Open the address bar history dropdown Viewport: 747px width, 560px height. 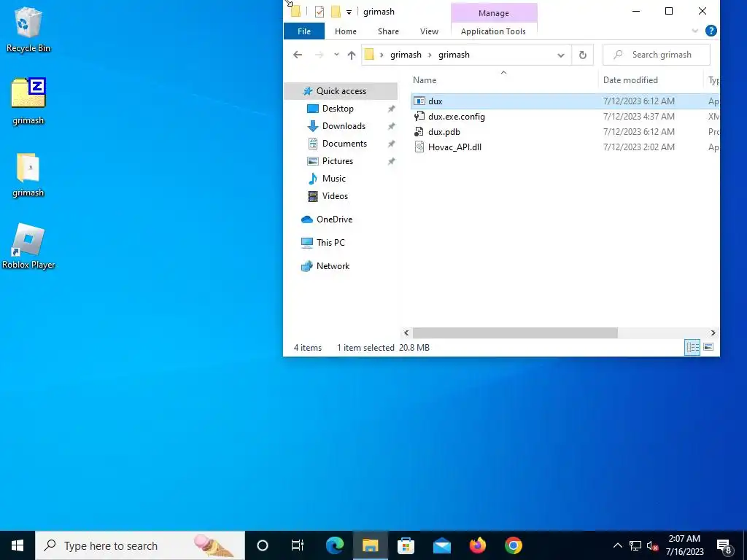[561, 55]
